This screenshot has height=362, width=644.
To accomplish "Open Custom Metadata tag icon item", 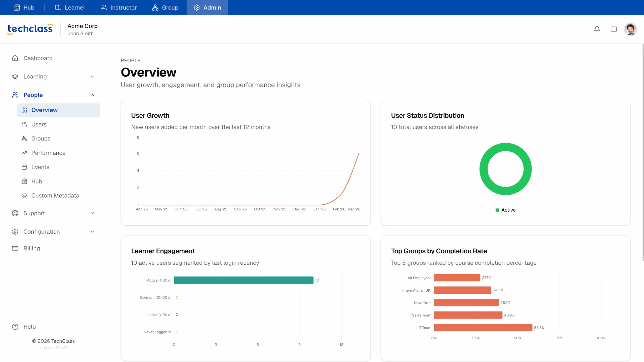I will (x=24, y=195).
